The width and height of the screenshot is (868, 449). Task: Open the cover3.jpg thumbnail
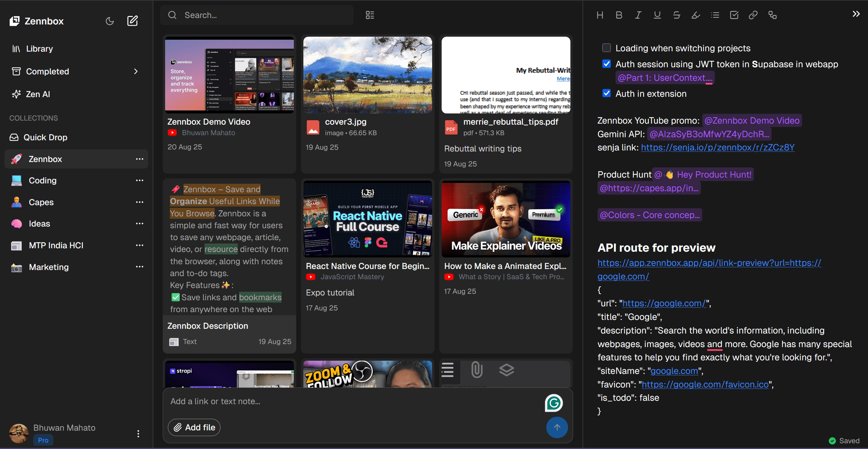[x=368, y=75]
